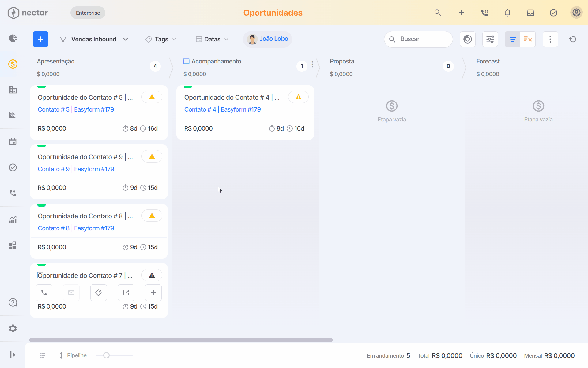Adjust the Pipeline zoom slider

point(106,355)
